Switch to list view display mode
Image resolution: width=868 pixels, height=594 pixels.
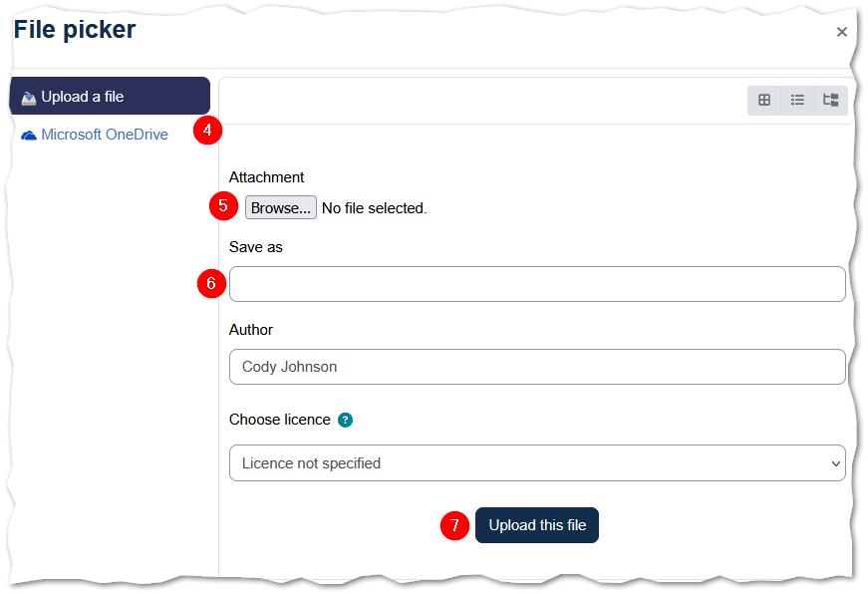coord(796,100)
